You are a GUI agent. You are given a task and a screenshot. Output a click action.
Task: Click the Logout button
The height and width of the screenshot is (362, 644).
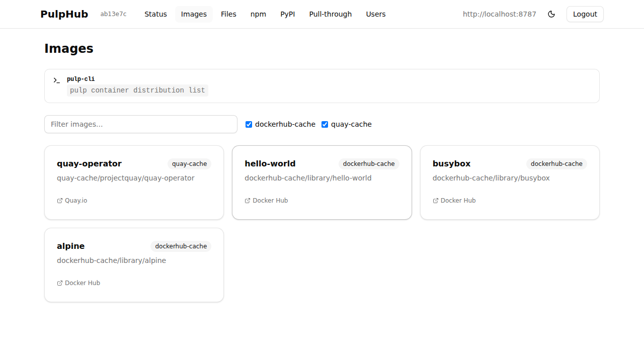(585, 14)
